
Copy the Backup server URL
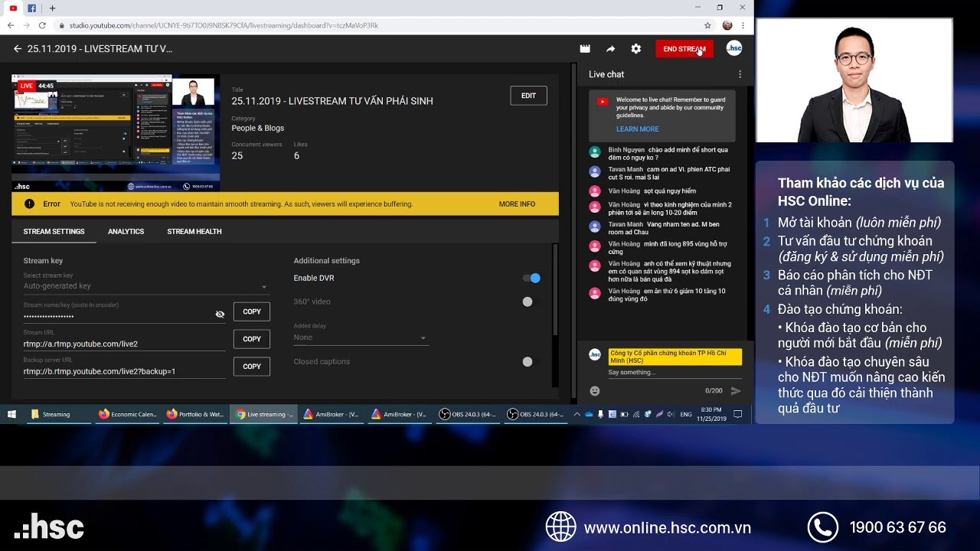click(x=252, y=367)
